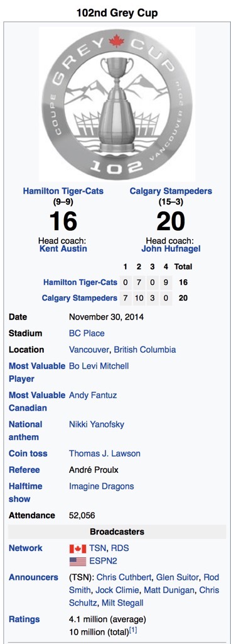Open the Hamilton Tiger-Cats link in the scoring table
The image size is (231, 644).
80,282
